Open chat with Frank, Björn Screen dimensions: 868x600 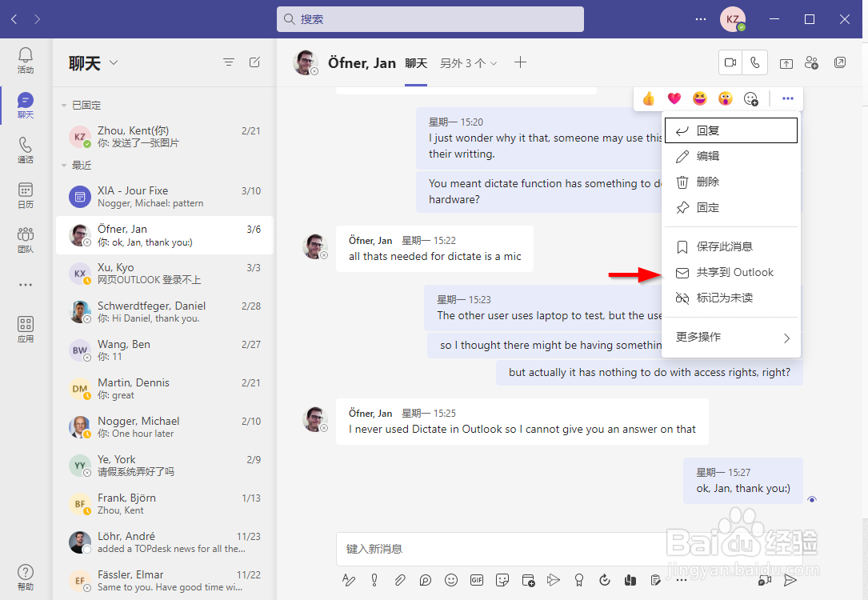click(165, 504)
